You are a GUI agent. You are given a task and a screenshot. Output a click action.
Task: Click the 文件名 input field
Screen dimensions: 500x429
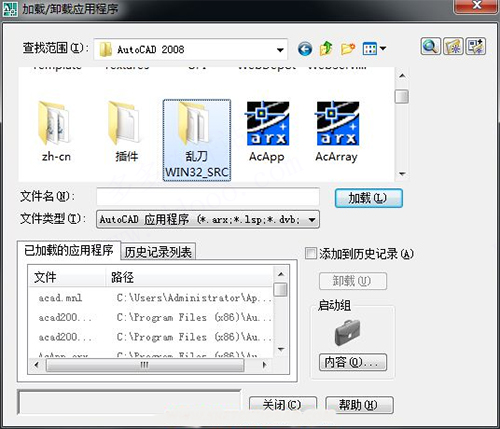click(x=208, y=197)
